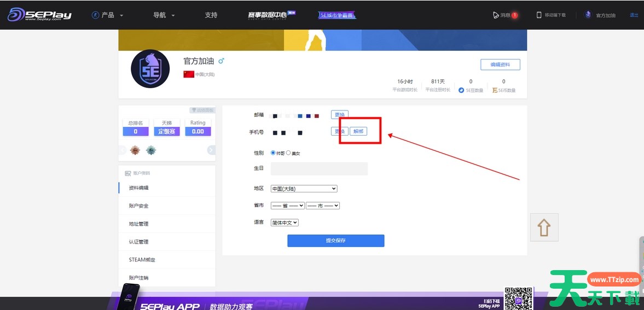Click the QR code in the footer banner
The width and height of the screenshot is (644, 310).
[x=518, y=299]
